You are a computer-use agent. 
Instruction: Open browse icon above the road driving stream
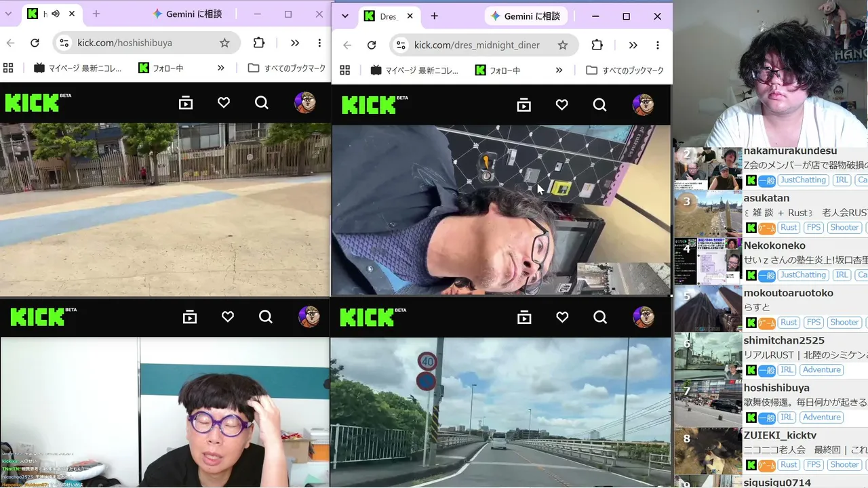point(524,317)
